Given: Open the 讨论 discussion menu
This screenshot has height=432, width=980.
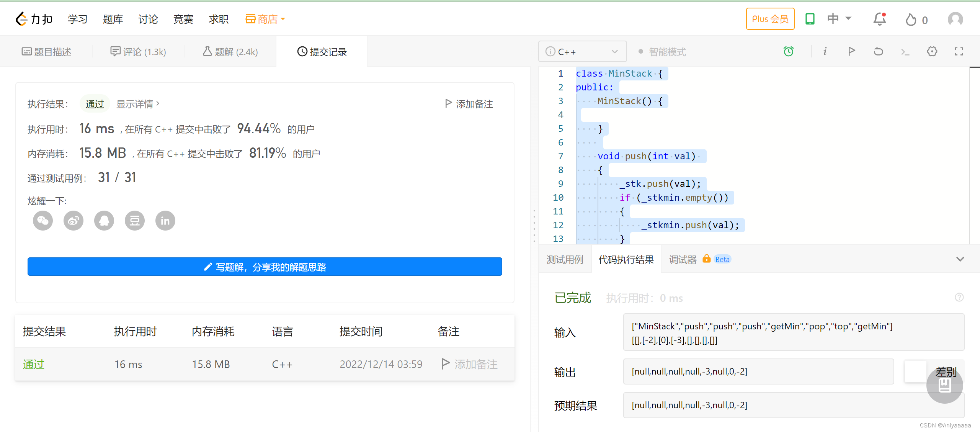Looking at the screenshot, I should click(x=148, y=19).
